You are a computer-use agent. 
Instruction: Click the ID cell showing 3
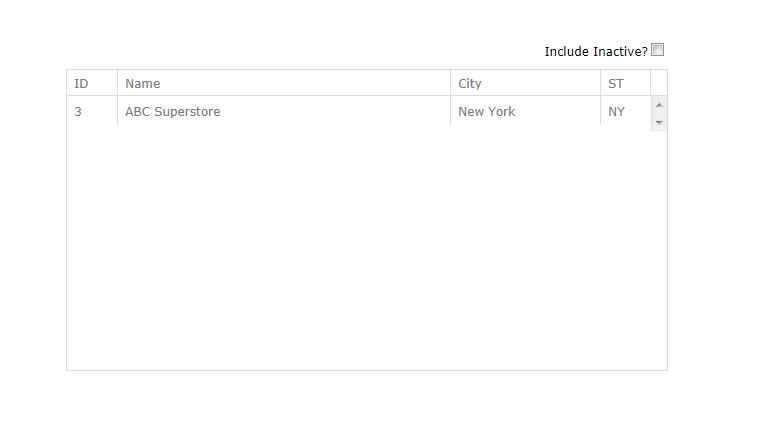pyautogui.click(x=78, y=112)
